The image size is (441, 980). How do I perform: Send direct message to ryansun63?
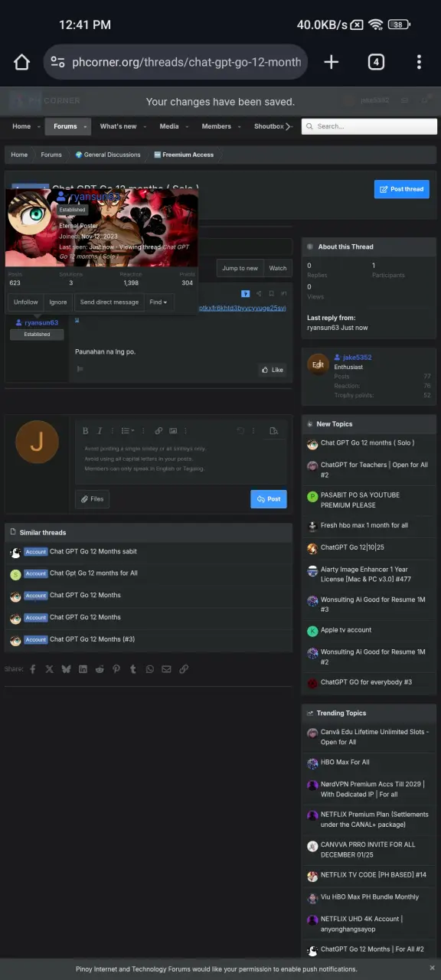tap(109, 302)
